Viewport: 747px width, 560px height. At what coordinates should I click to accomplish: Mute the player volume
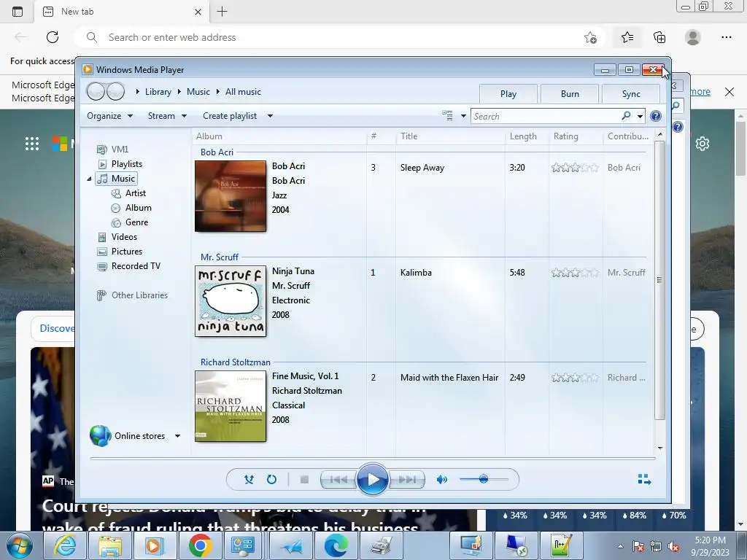pyautogui.click(x=441, y=480)
